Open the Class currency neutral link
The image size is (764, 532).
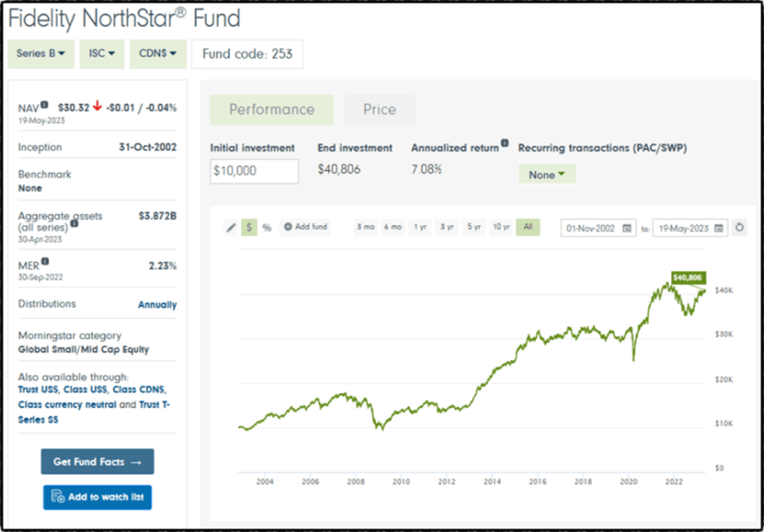(x=67, y=404)
